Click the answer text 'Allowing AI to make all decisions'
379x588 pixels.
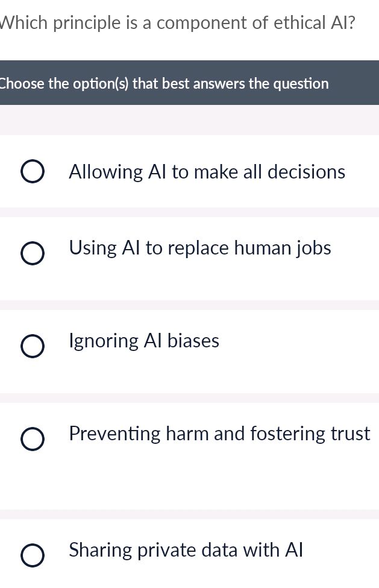click(207, 172)
